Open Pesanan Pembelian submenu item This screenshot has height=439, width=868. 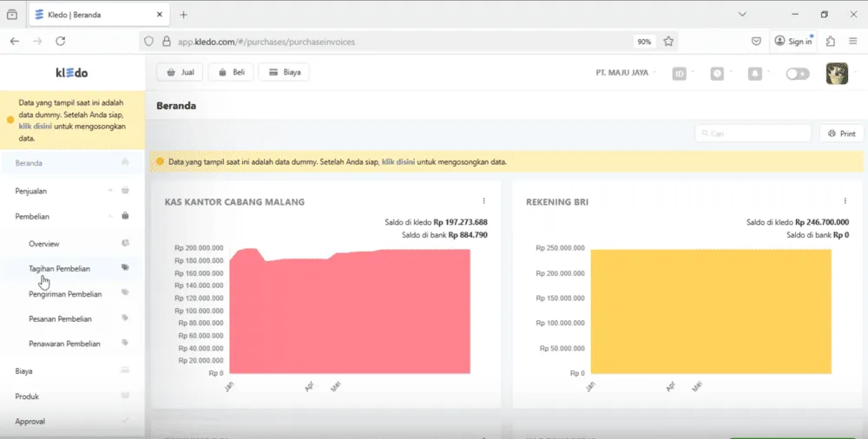pos(61,319)
